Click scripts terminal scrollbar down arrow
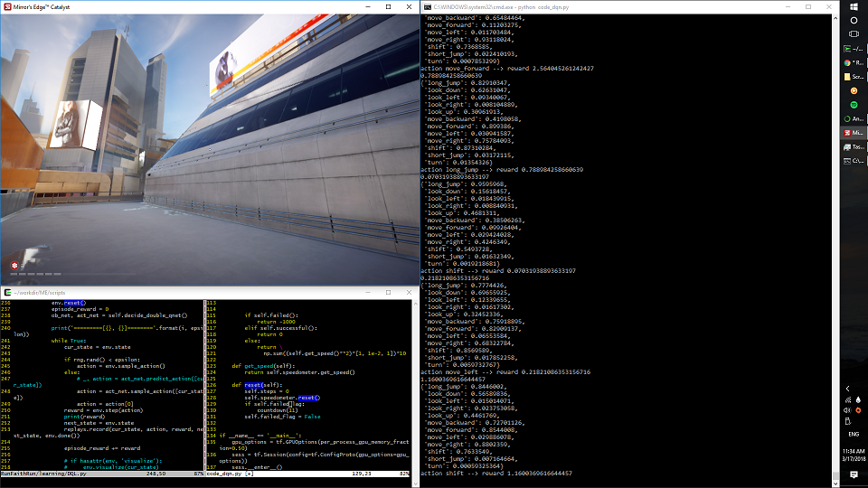 416,483
